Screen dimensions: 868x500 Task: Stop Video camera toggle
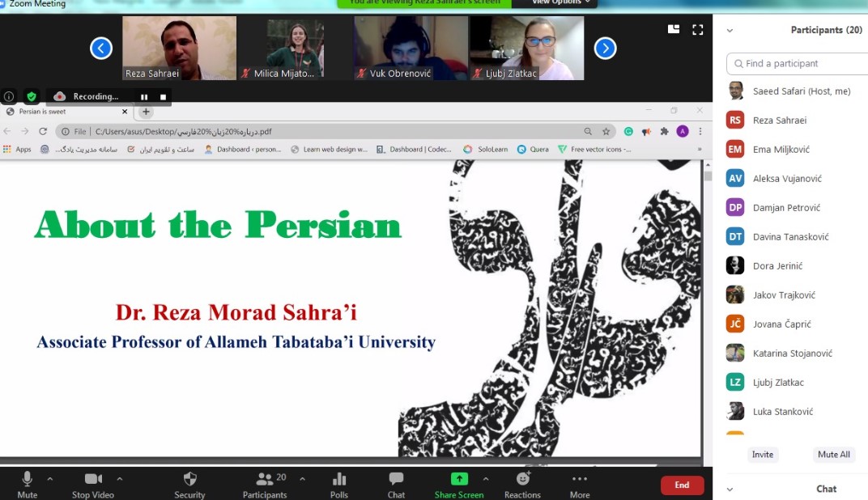tap(92, 479)
